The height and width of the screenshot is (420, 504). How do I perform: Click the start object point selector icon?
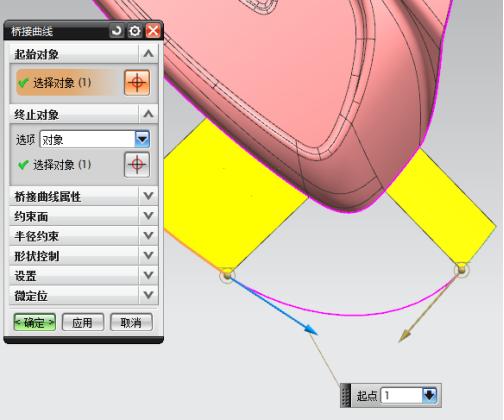[x=137, y=83]
